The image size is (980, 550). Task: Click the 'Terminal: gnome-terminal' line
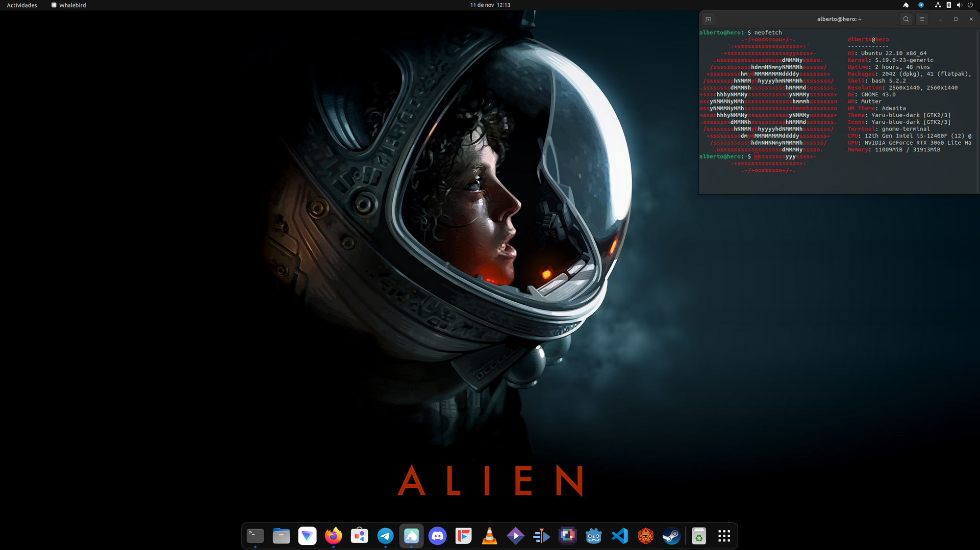[x=889, y=129]
